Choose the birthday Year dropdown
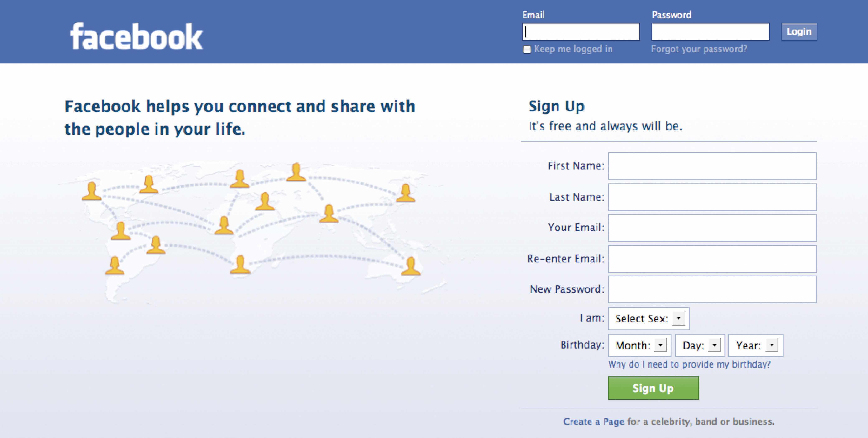 point(755,345)
